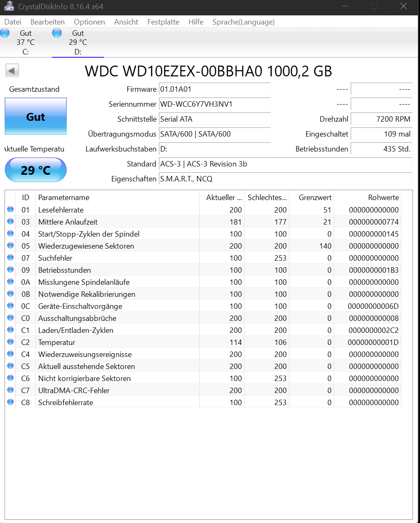This screenshot has height=523, width=420.
Task: Click status dot for Geräte-Einschaltvorgänge
Action: 10,306
